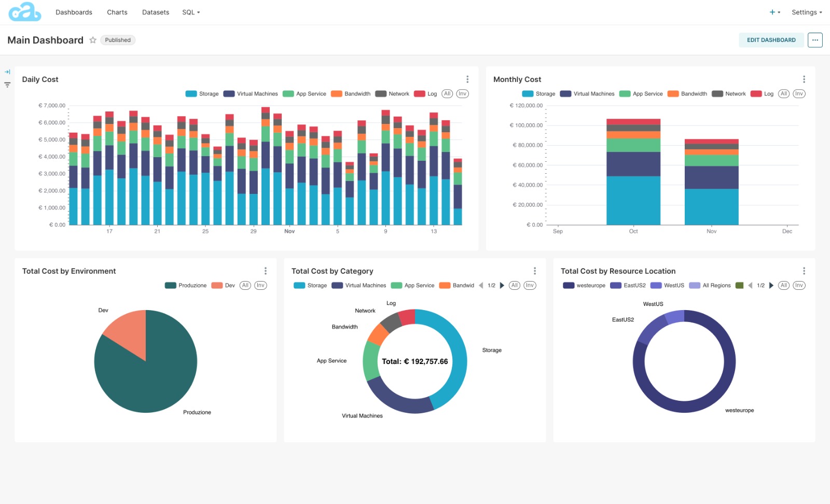Click the Superset cloud logo
Viewport: 830px width, 504px height.
24,12
